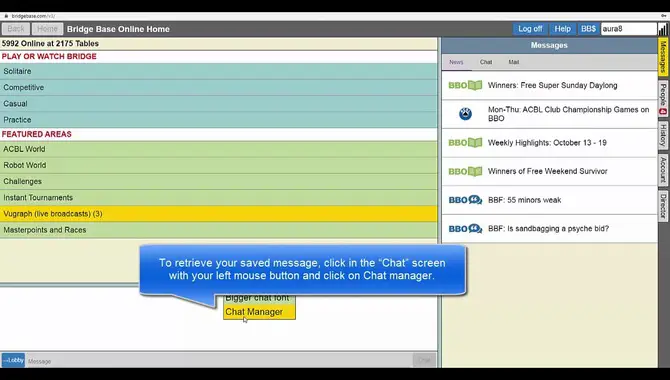The width and height of the screenshot is (670, 380).
Task: Open the Solitaire play option
Action: tap(218, 71)
